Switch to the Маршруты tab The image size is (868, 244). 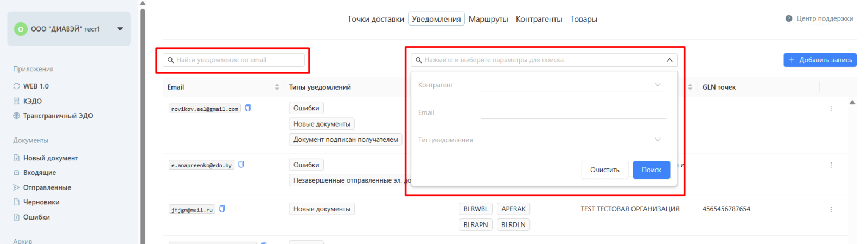tap(488, 19)
